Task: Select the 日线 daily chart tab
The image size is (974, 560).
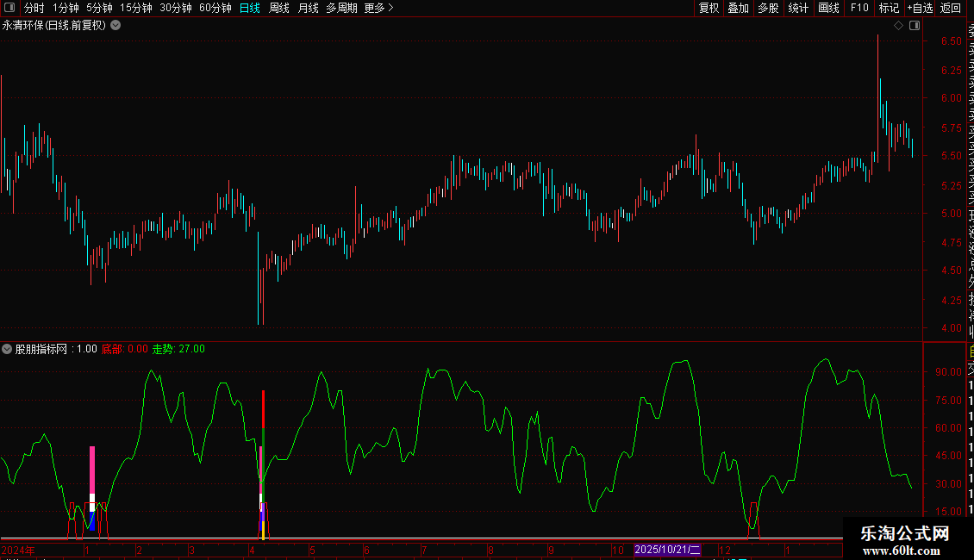Action: [x=250, y=8]
